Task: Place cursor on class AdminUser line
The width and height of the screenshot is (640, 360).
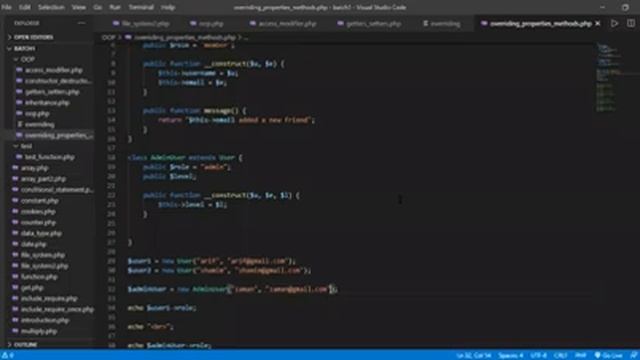Action: tap(185, 158)
